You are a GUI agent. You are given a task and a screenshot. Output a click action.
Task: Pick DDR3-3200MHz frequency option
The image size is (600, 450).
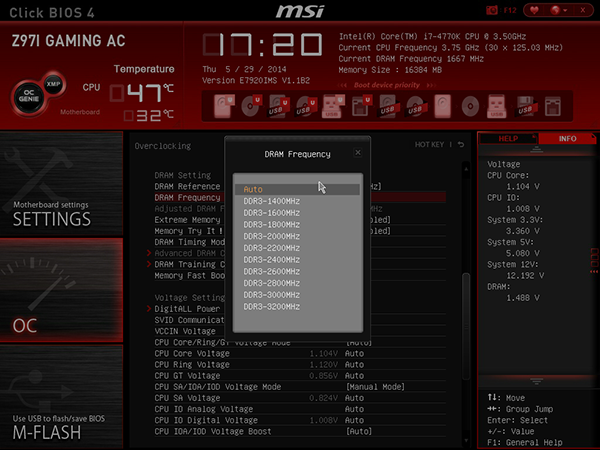[x=297, y=307]
